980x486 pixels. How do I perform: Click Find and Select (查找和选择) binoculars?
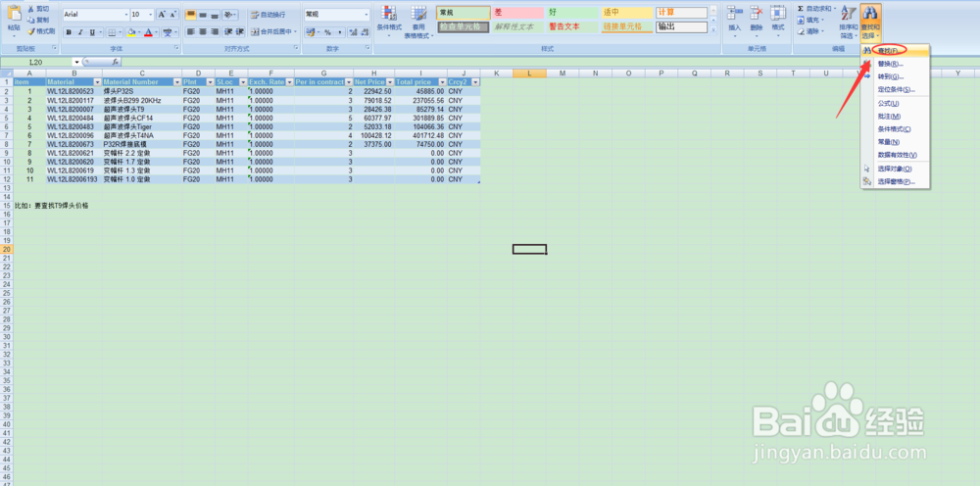point(870,22)
